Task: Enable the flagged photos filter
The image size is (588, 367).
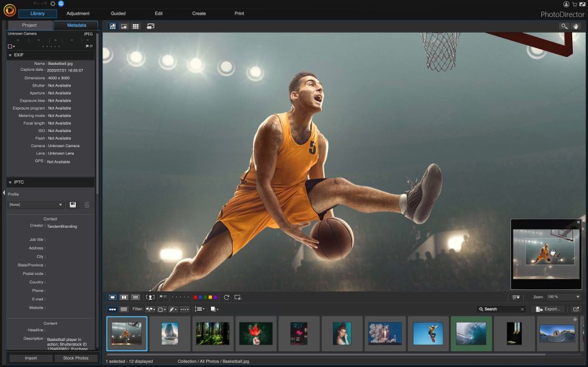Action: (150, 309)
